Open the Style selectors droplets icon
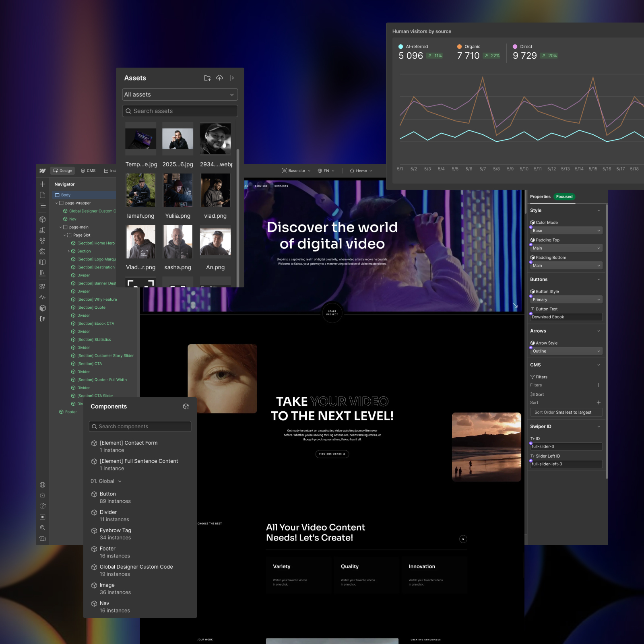Viewport: 644px width, 644px height. click(x=42, y=241)
